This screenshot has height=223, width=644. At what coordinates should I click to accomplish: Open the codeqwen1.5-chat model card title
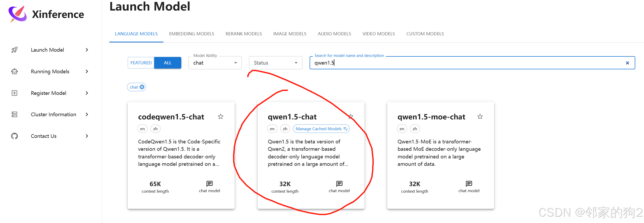click(x=171, y=117)
